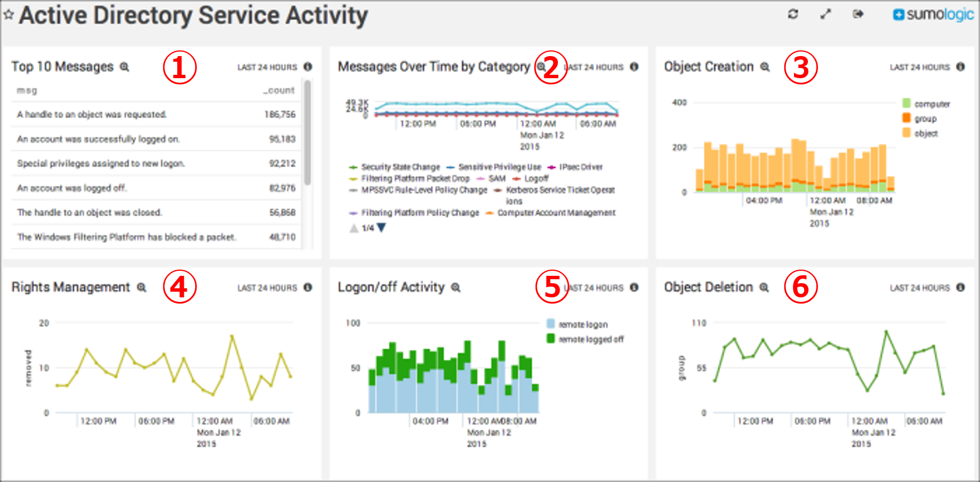Click LAST 24 HOURS on Object Creation

pos(920,67)
